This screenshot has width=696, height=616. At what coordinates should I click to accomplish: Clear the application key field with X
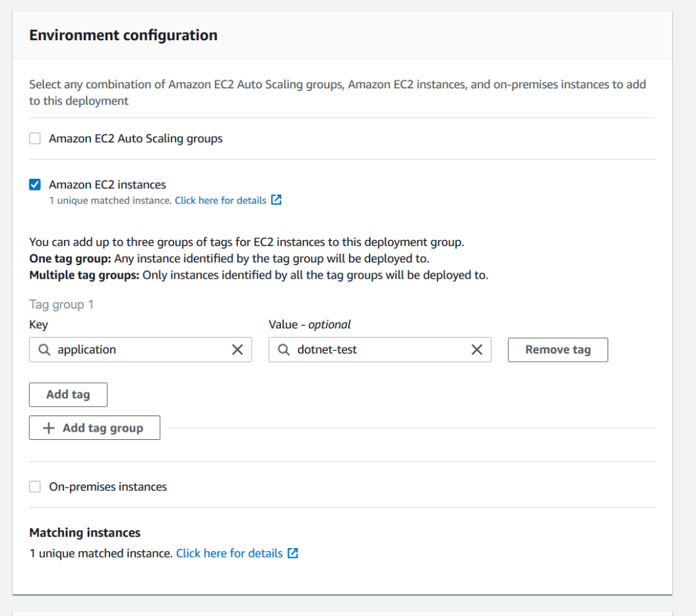[237, 349]
